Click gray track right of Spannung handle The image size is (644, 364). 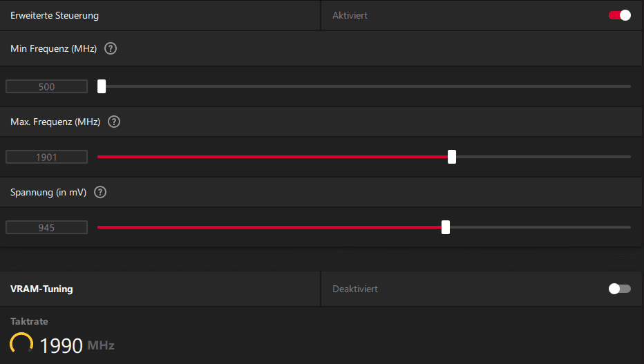(540, 227)
